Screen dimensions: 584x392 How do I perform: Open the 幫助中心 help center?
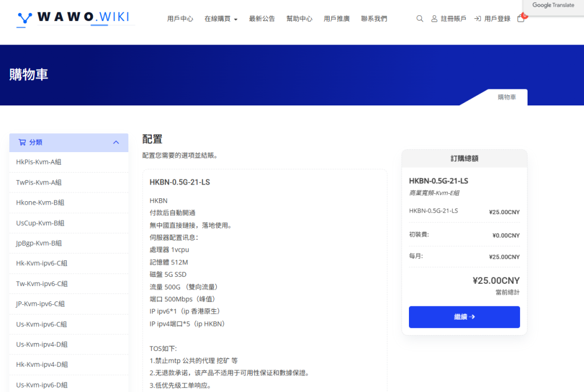[299, 19]
